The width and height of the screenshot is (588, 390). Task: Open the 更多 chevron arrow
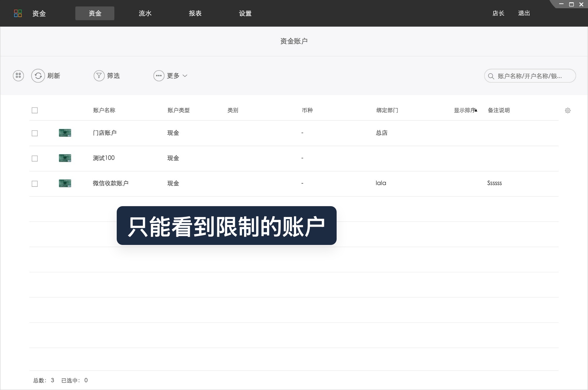click(x=185, y=76)
